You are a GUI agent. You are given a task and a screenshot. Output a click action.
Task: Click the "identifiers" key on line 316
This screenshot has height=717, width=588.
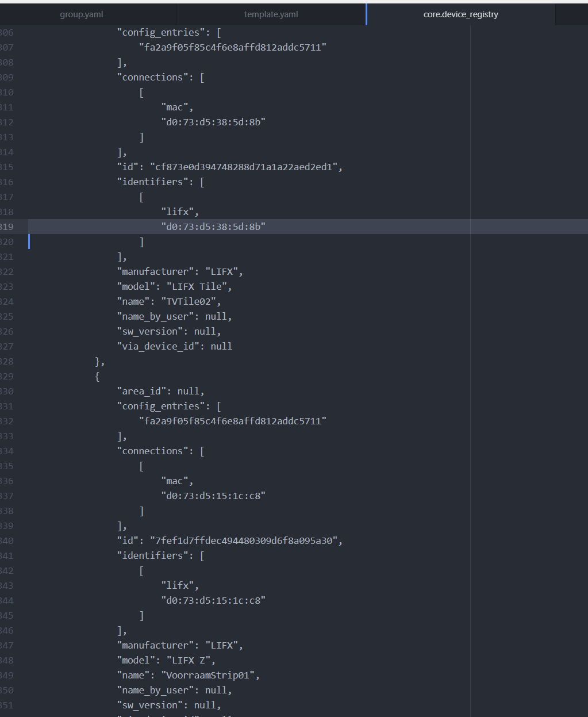[153, 182]
